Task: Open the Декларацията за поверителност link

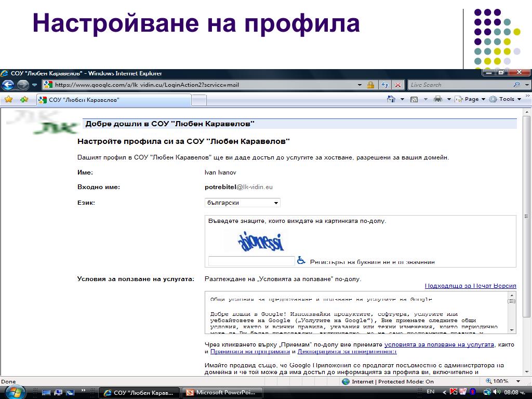Action: click(x=347, y=352)
